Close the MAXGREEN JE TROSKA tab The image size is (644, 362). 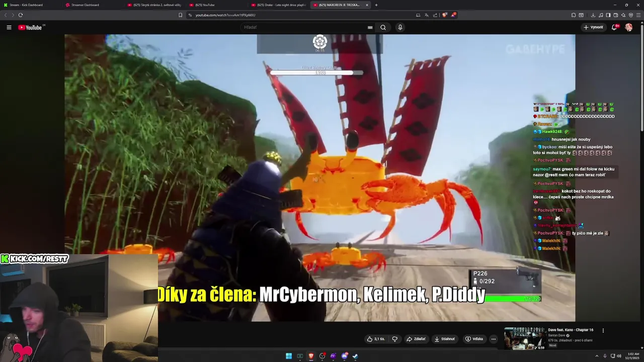tap(367, 5)
